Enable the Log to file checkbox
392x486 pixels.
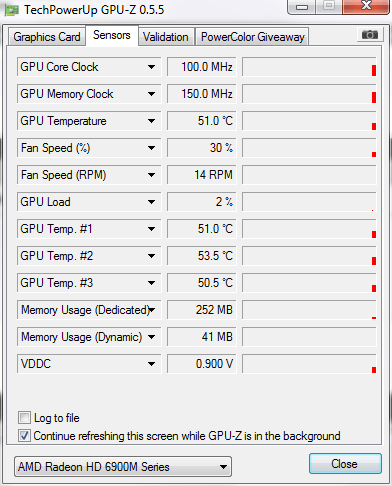(24, 418)
